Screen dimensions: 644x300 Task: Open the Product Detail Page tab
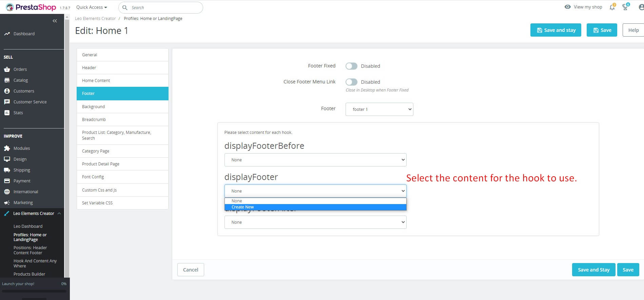click(122, 164)
